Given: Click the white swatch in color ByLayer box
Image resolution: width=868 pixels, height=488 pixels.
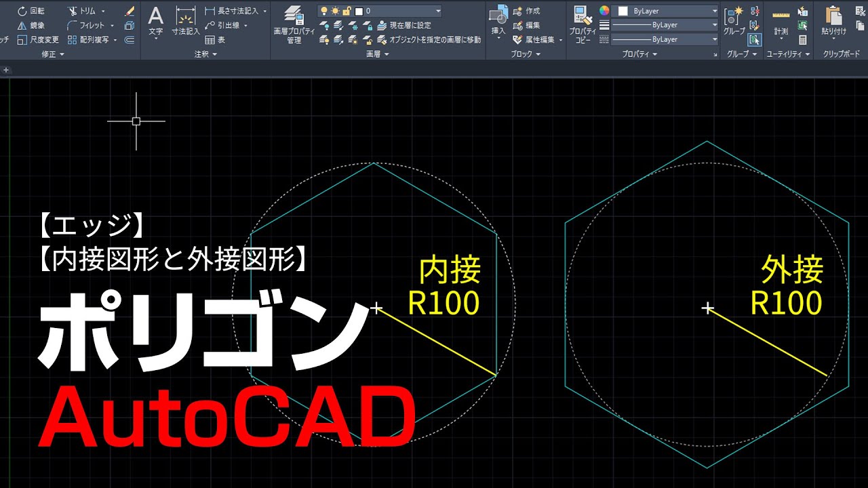Looking at the screenshot, I should (623, 11).
